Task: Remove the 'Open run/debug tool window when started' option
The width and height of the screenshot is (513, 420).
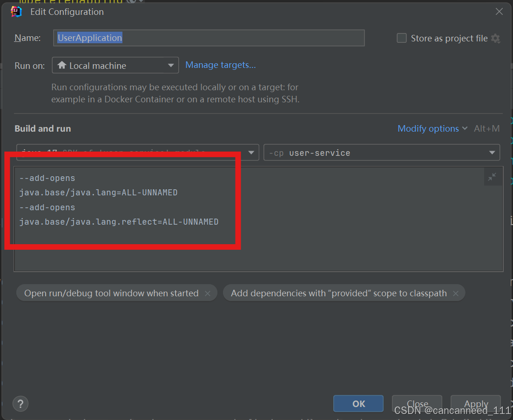Action: point(208,293)
